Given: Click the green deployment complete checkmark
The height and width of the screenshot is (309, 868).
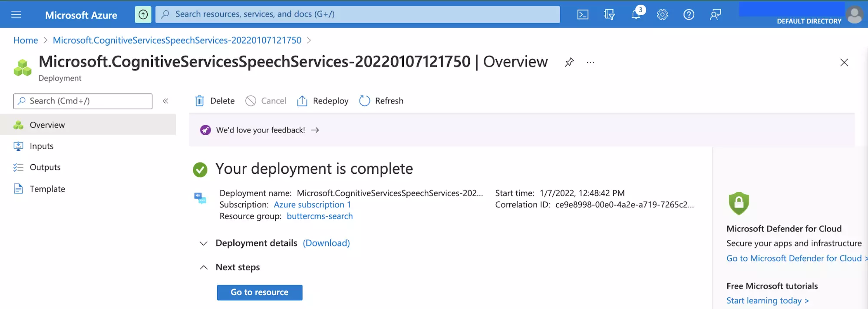Looking at the screenshot, I should 200,169.
